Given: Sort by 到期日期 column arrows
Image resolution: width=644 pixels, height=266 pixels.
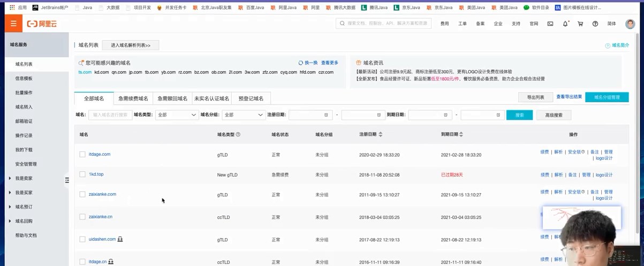Looking at the screenshot, I should coord(461,134).
